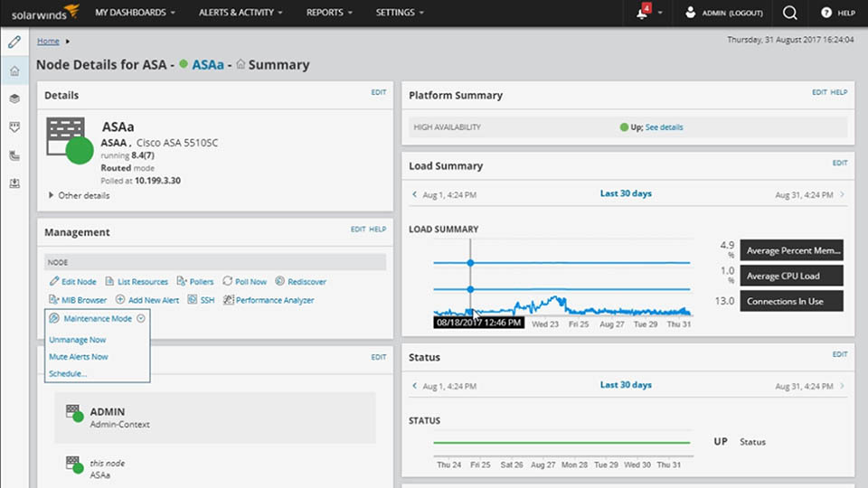Click the MIB Browser icon

pyautogui.click(x=53, y=300)
